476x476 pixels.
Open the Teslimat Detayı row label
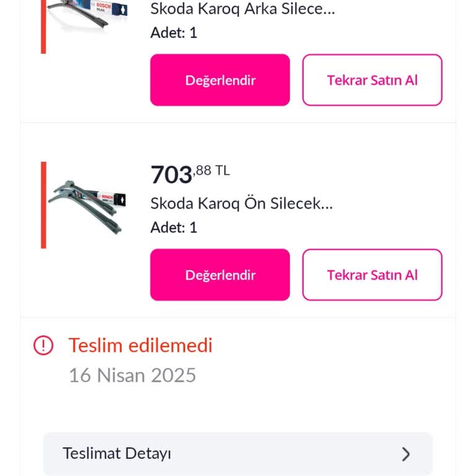(117, 453)
